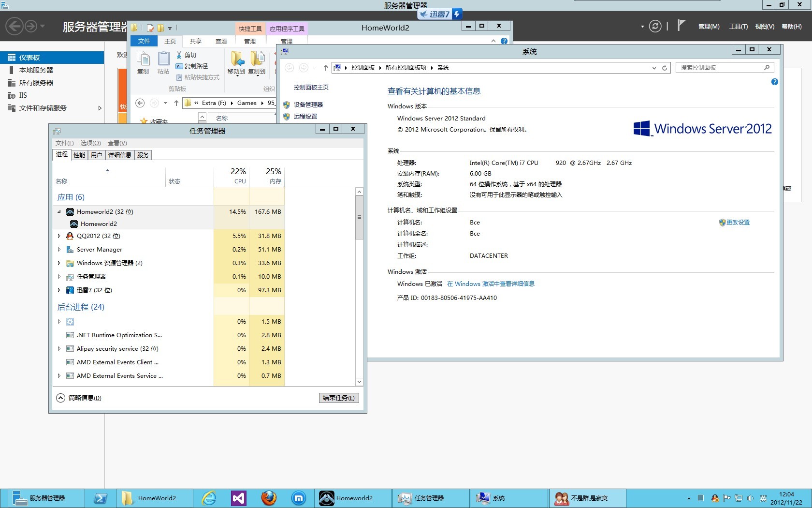Expand Windows 资源管理器 (2) process row
This screenshot has height=508, width=812.
point(59,263)
